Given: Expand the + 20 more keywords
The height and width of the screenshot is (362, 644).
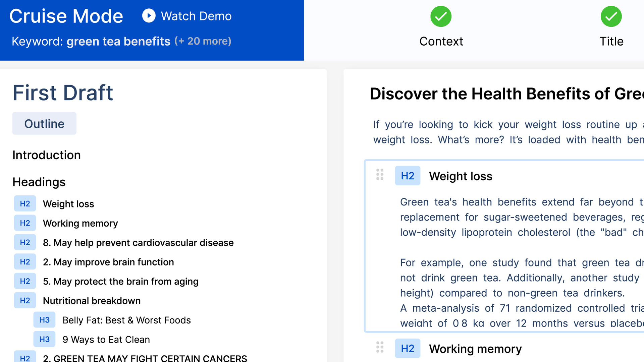Looking at the screenshot, I should tap(203, 41).
